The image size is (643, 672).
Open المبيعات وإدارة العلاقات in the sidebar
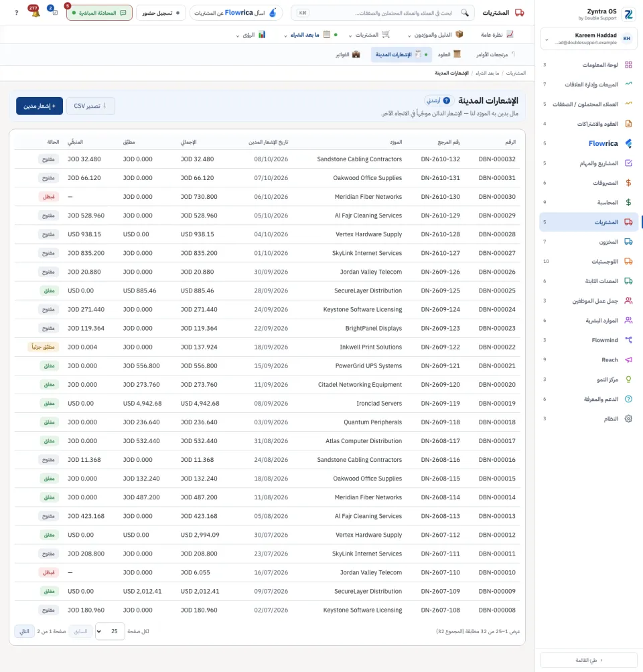pyautogui.click(x=588, y=84)
